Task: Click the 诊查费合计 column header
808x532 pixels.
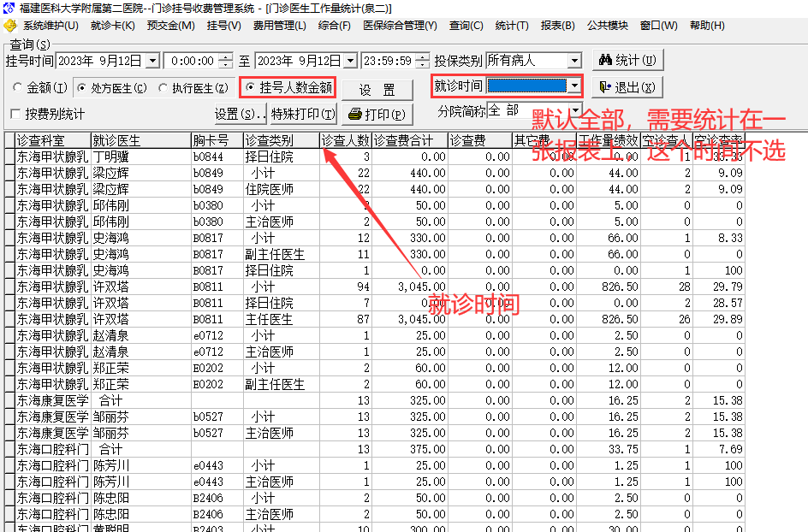Action: click(x=409, y=140)
